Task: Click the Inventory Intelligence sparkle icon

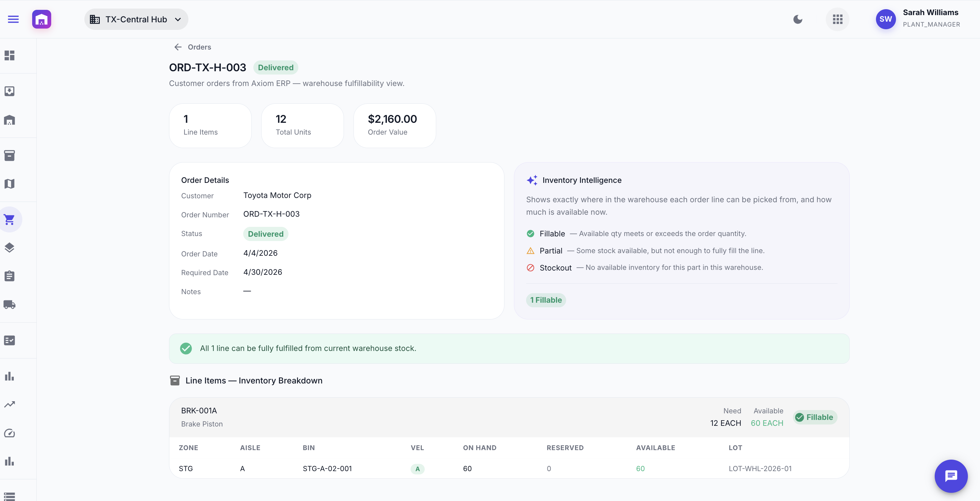Action: [x=532, y=180]
